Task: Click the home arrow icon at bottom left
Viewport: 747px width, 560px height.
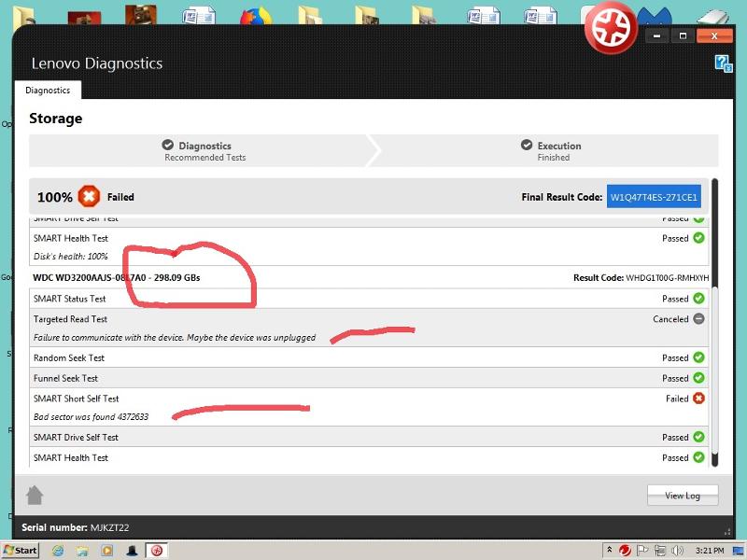Action: point(35,496)
